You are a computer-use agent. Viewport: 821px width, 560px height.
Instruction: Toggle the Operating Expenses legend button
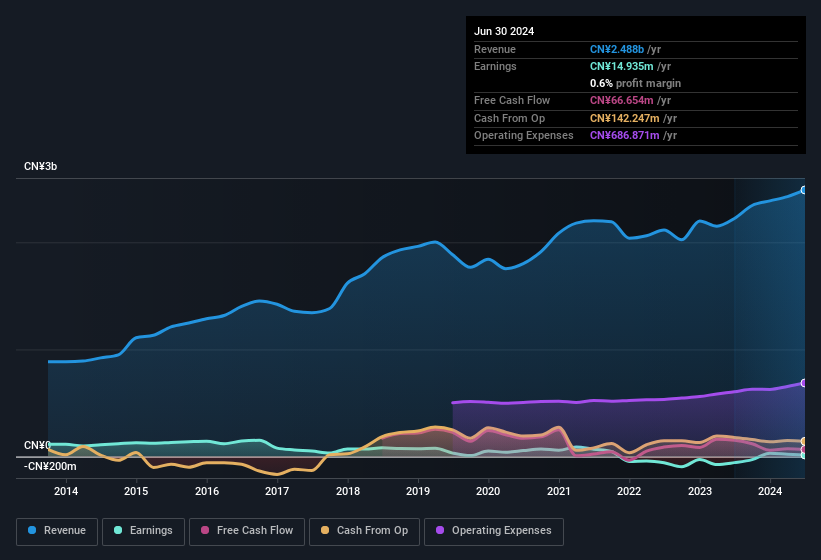pyautogui.click(x=494, y=531)
